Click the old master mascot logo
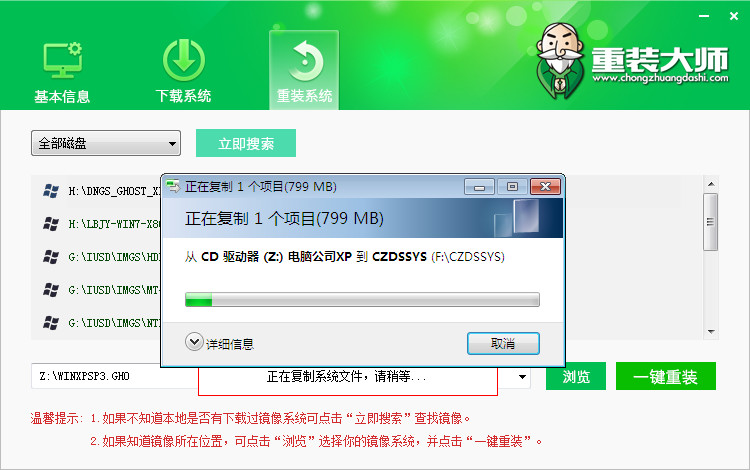Viewport: 750px width, 470px height. 560,60
